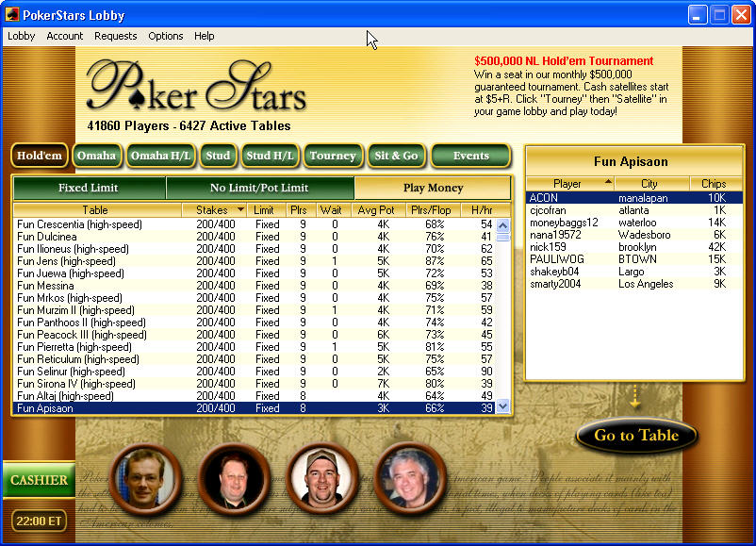Click the first player portrait with glasses
Screen dimensions: 756x546
click(146, 478)
